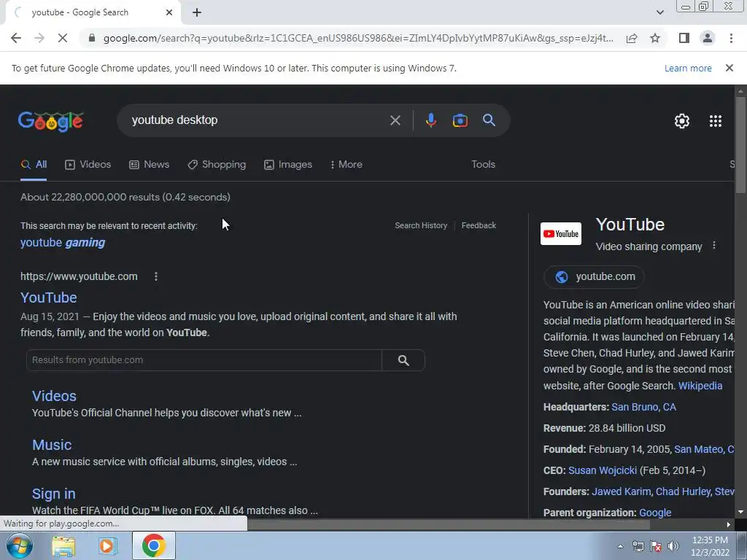The width and height of the screenshot is (747, 560).
Task: Start a voice search with microphone
Action: tap(430, 120)
